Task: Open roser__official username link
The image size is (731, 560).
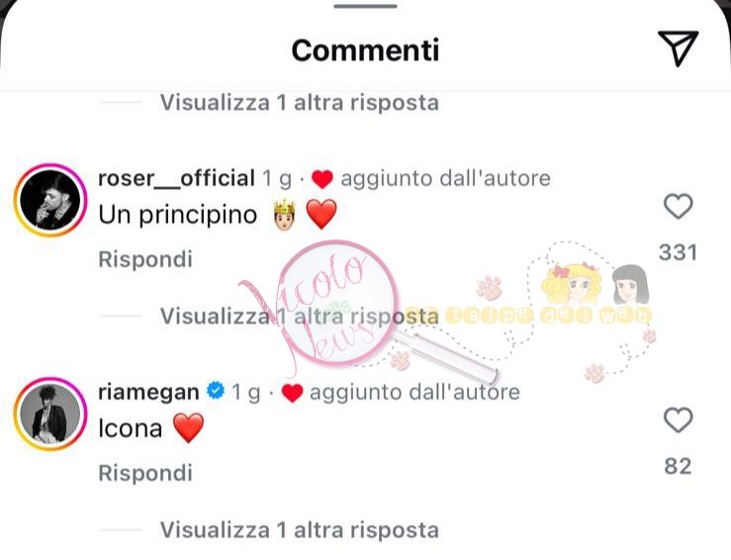Action: tap(176, 178)
